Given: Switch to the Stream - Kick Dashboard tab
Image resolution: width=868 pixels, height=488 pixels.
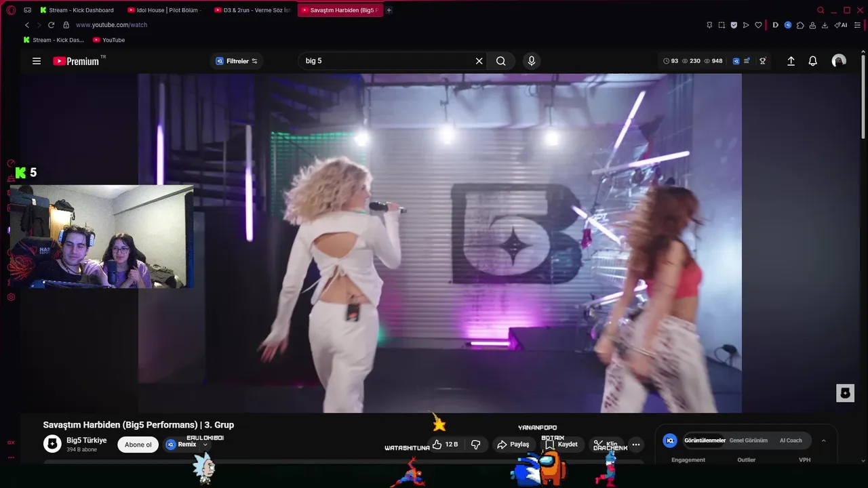Looking at the screenshot, I should (77, 10).
